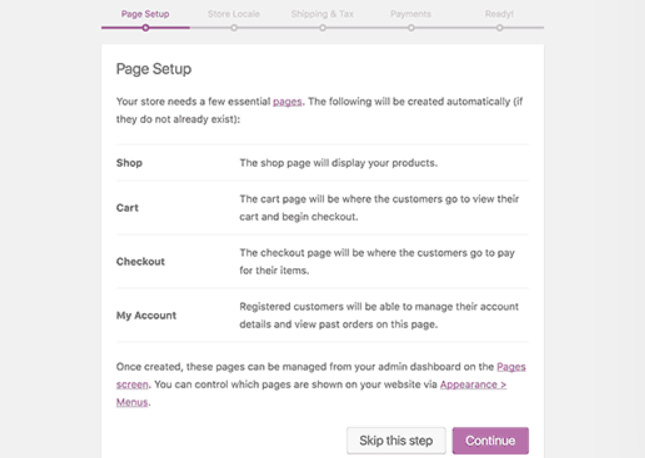Select the My Account row label
This screenshot has width=645, height=458.
click(146, 315)
